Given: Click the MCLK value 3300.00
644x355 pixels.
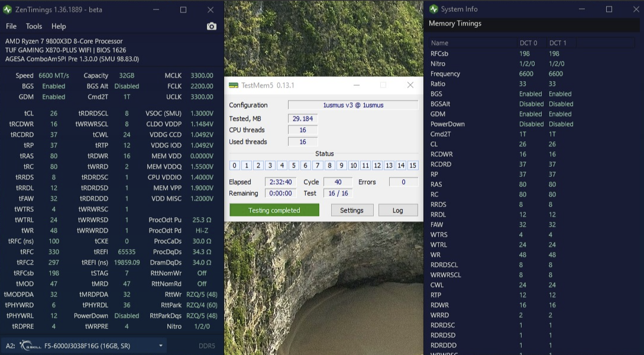Looking at the screenshot, I should click(202, 76).
